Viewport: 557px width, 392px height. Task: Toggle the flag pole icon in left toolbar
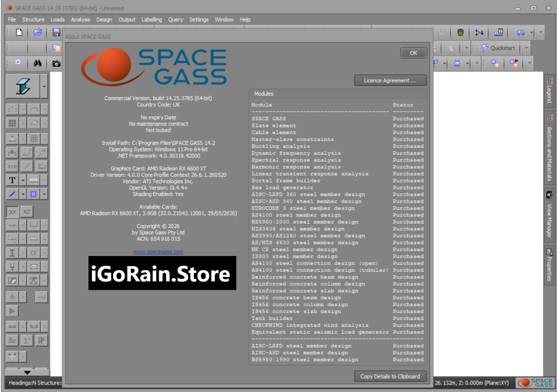pyautogui.click(x=42, y=340)
